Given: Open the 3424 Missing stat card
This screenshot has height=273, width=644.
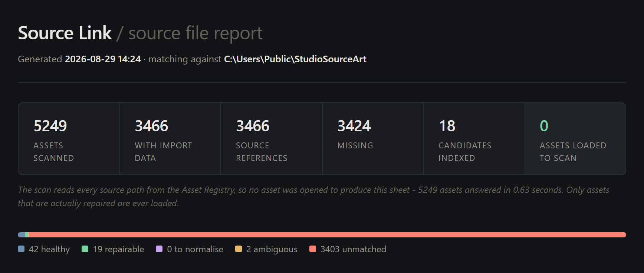Looking at the screenshot, I should coord(373,139).
